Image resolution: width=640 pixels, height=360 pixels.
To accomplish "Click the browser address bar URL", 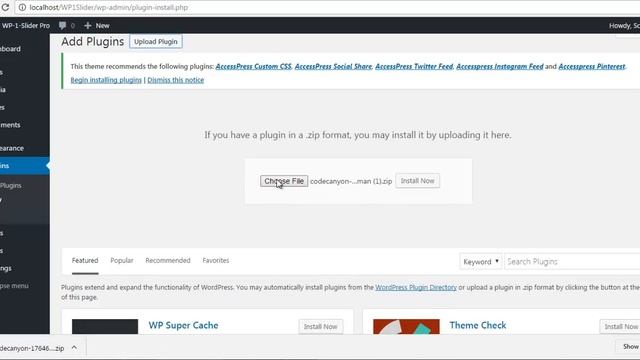I will pos(109,7).
